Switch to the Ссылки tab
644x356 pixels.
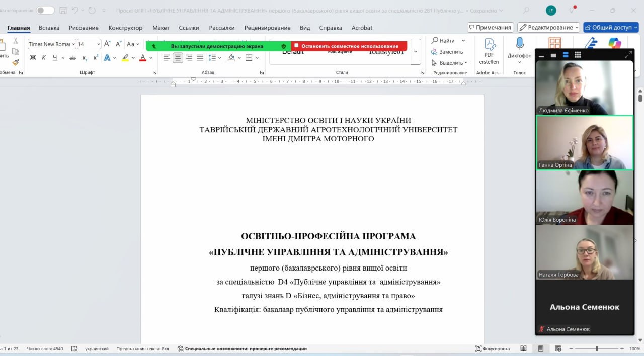[x=189, y=28]
